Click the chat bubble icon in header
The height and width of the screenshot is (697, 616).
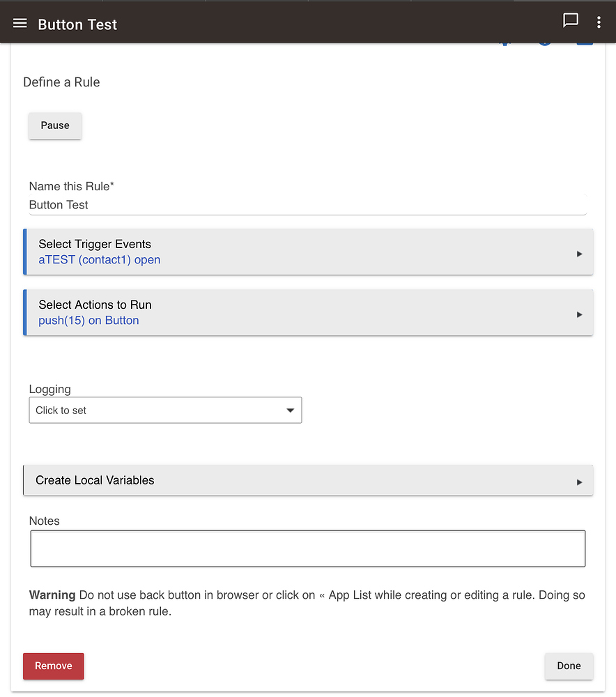click(x=570, y=21)
